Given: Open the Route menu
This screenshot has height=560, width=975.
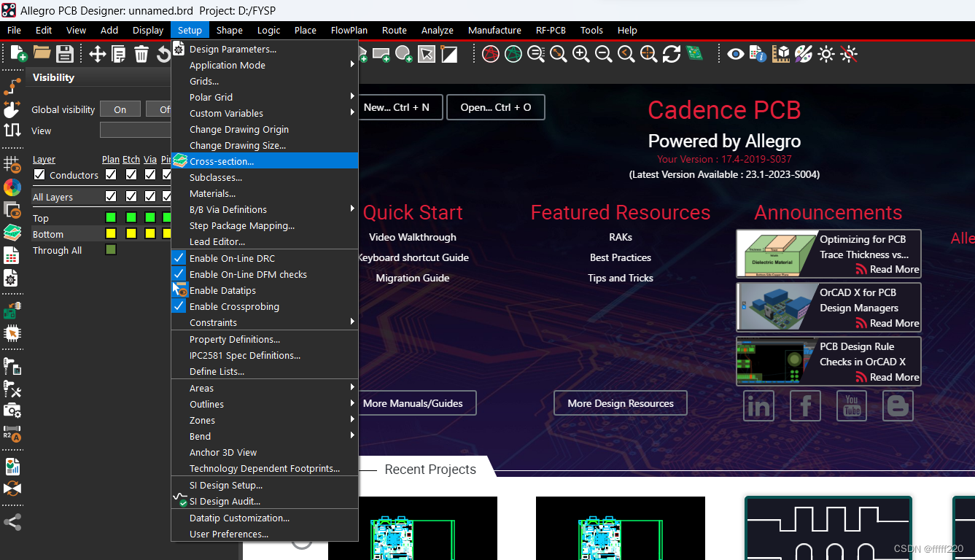Looking at the screenshot, I should click(x=395, y=30).
